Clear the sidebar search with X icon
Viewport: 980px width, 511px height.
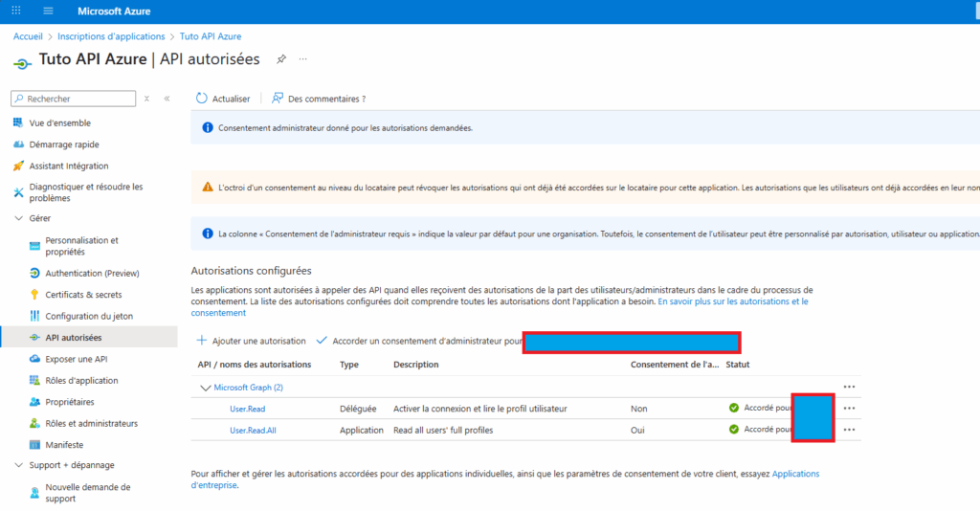pos(146,99)
